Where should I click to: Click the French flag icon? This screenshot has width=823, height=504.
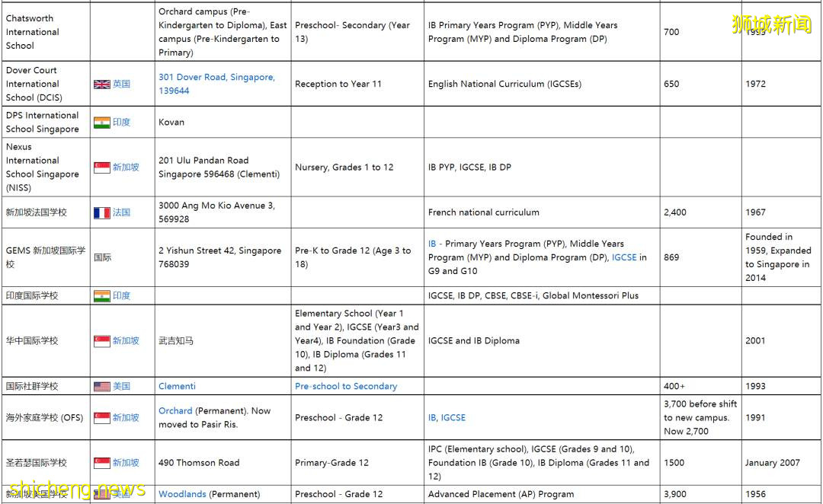tap(101, 213)
